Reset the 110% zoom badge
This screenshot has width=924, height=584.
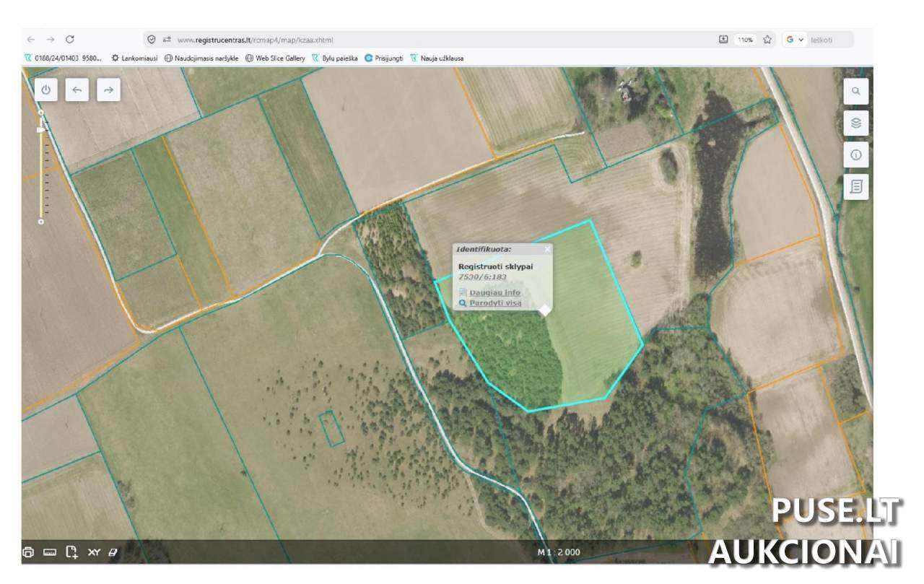[x=745, y=40]
